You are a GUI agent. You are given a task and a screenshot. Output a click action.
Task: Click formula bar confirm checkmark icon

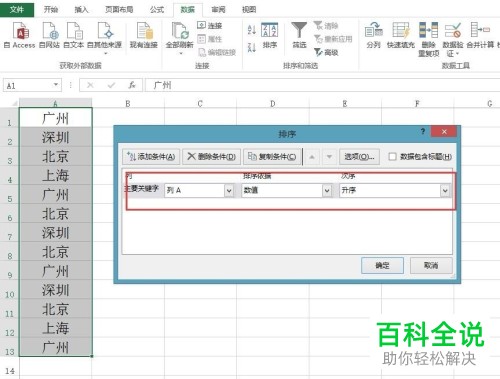tap(111, 85)
